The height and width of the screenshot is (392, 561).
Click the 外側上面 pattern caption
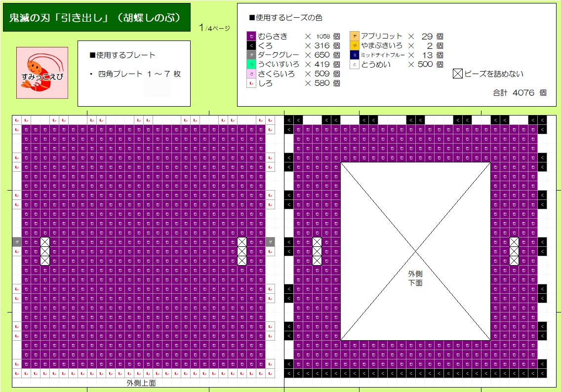pos(141,383)
